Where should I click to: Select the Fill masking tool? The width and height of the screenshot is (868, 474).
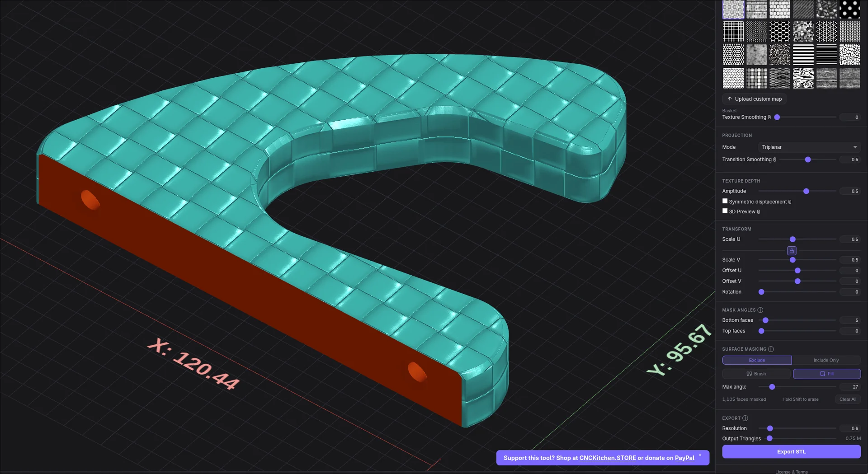(826, 374)
